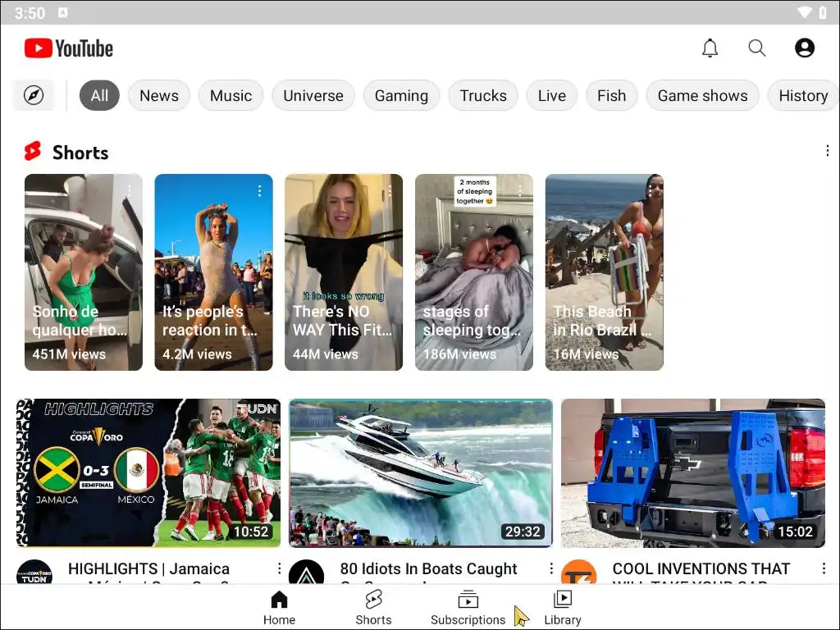Open options for 'stages of sleeping' short
Viewport: 840px width, 630px height.
519,190
